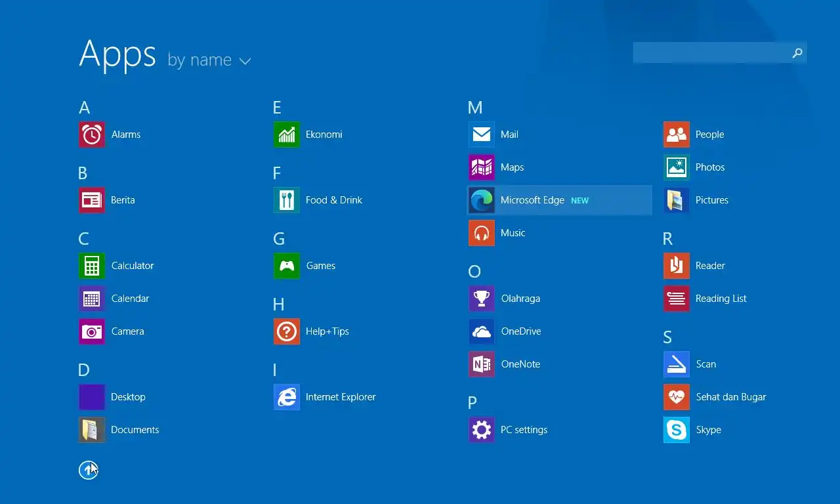
Task: Open the Desktop tile icon
Action: tap(92, 397)
